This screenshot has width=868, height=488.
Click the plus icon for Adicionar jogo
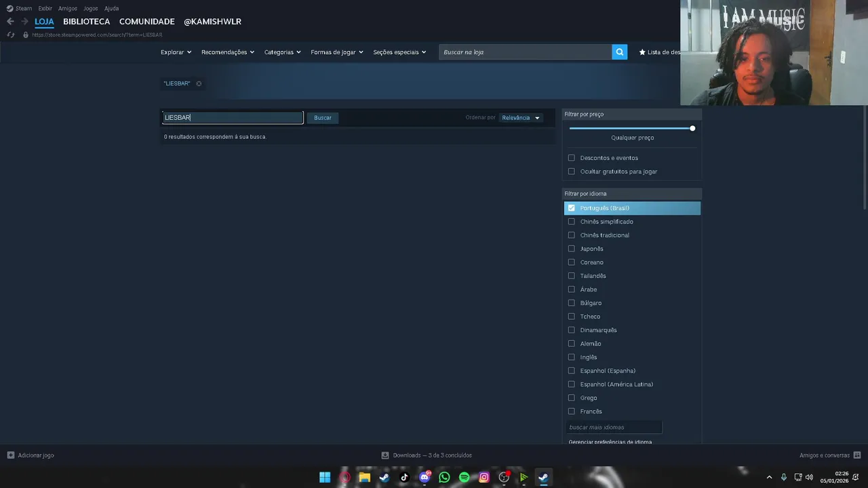[x=11, y=455]
